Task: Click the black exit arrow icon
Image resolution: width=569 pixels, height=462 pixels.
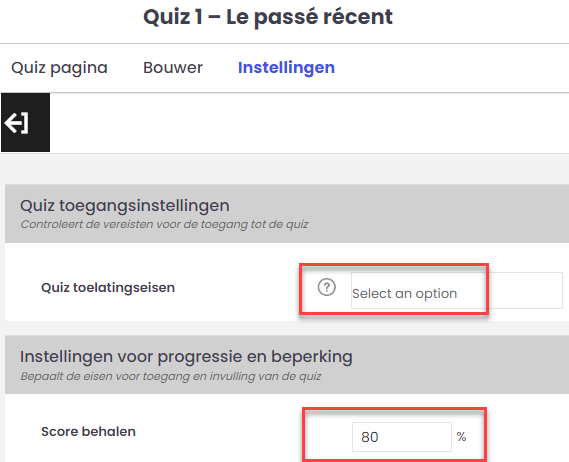Action: click(x=25, y=122)
